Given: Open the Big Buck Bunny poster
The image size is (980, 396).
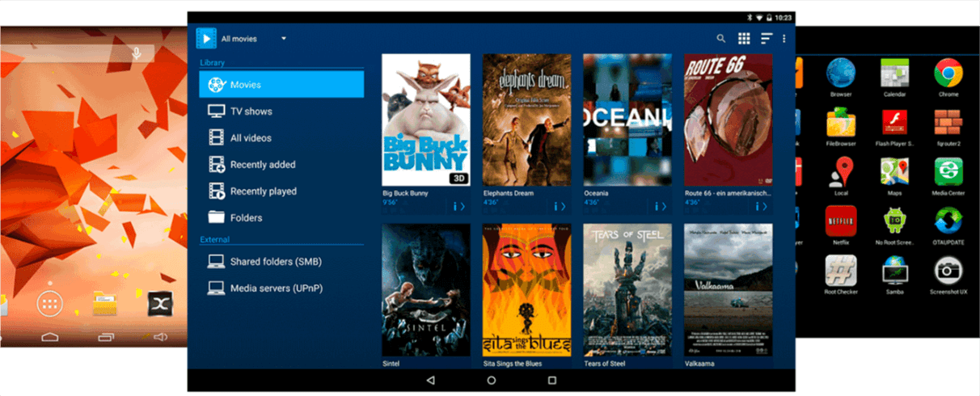Looking at the screenshot, I should (x=425, y=120).
